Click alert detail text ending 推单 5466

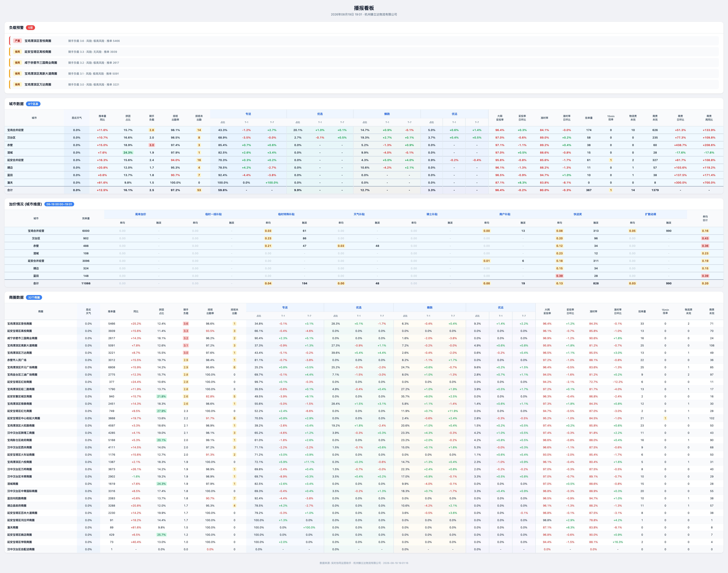(94, 41)
